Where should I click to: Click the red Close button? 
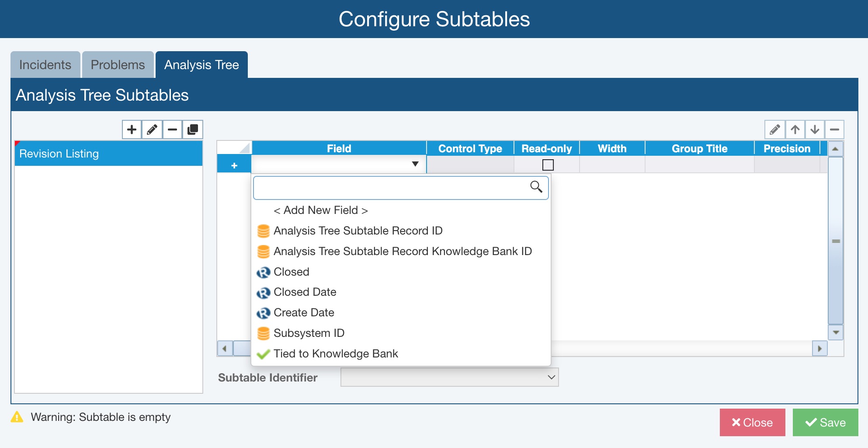pyautogui.click(x=752, y=422)
